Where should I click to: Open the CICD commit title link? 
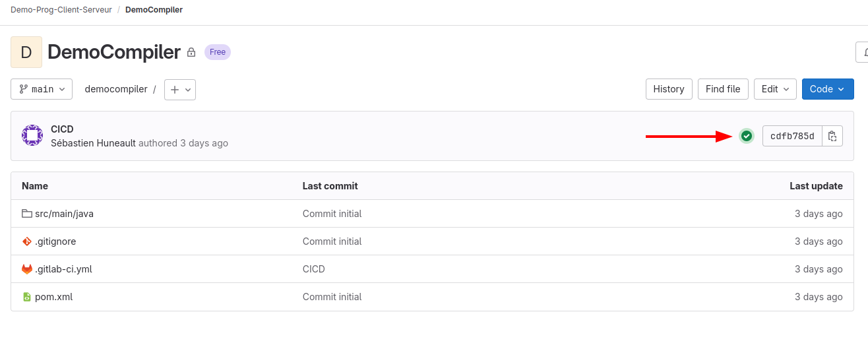click(62, 129)
